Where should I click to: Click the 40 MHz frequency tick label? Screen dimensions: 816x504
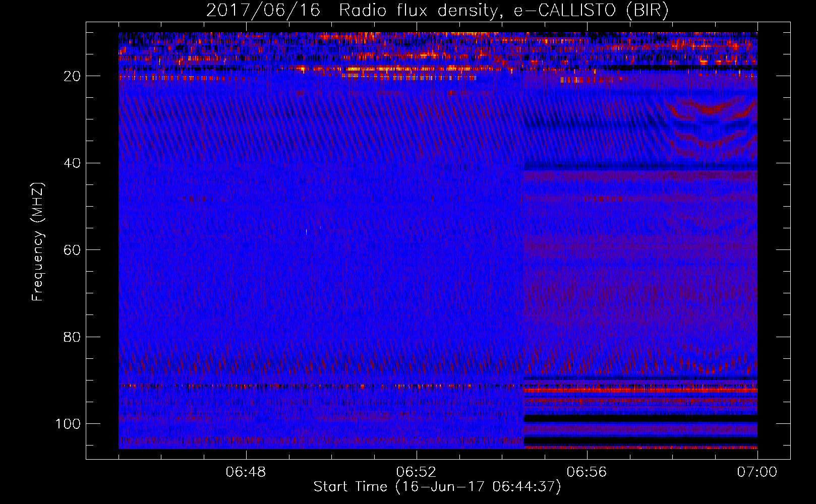pyautogui.click(x=73, y=163)
